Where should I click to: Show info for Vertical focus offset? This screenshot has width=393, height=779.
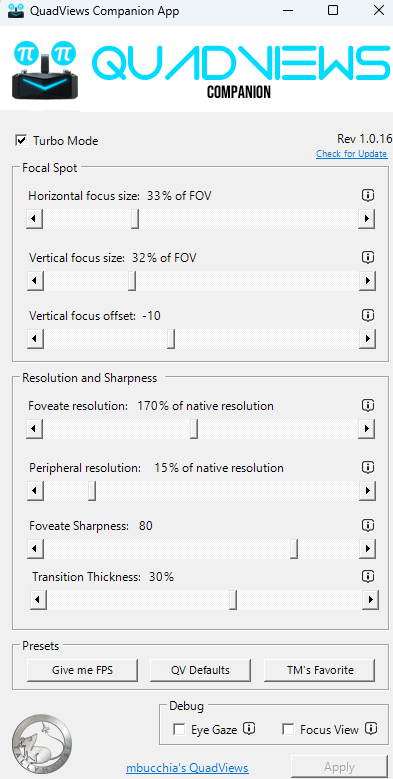[x=367, y=315]
